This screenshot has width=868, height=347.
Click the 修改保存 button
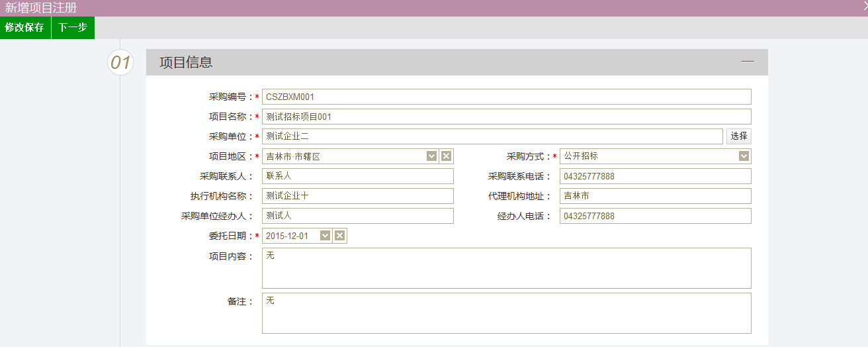click(25, 28)
